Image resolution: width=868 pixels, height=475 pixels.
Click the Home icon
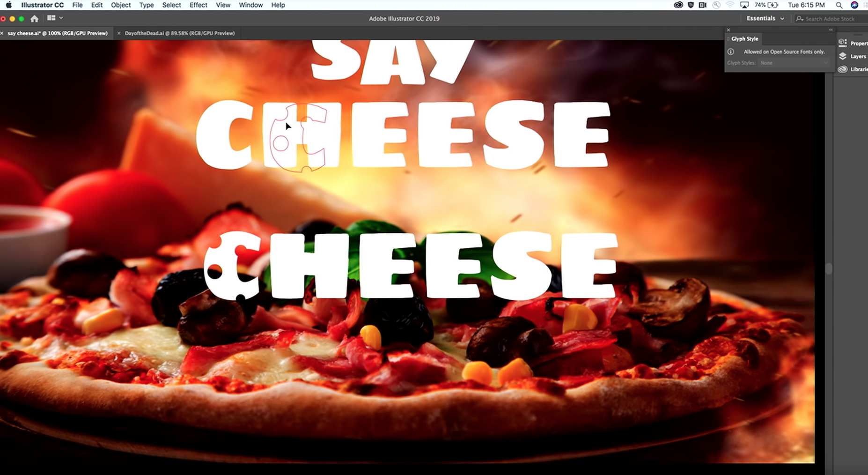point(34,19)
